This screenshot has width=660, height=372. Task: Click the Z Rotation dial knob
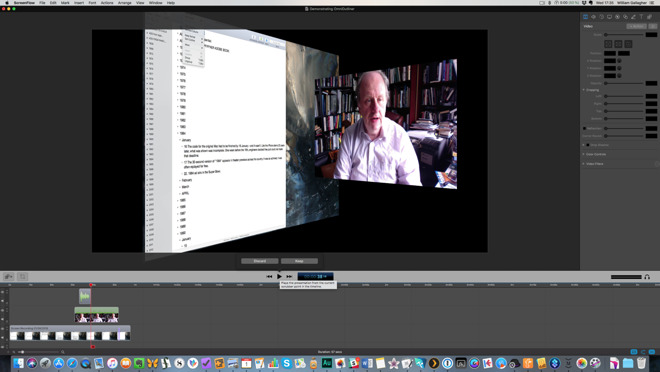(620, 76)
